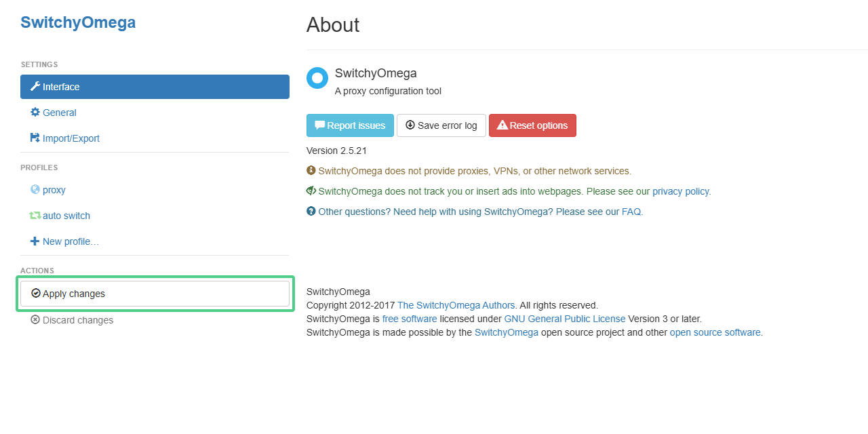Click the cross icon beside Discard changes

[35, 320]
